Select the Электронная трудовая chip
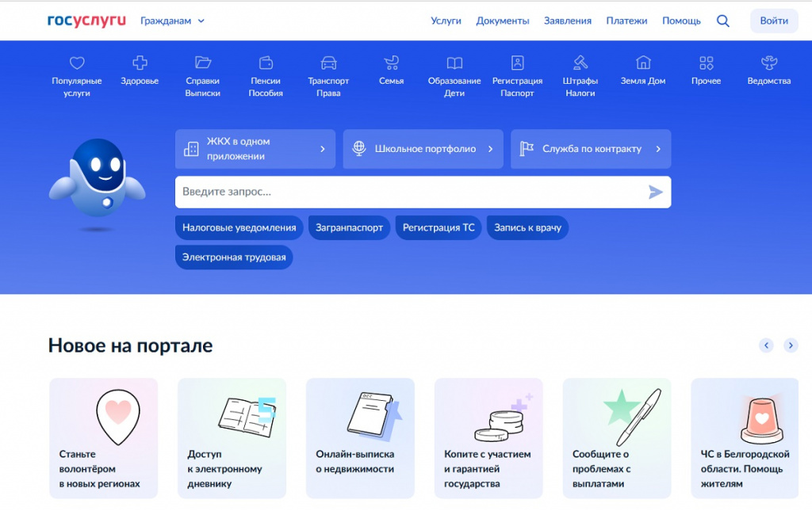This screenshot has width=812, height=511. tap(234, 257)
